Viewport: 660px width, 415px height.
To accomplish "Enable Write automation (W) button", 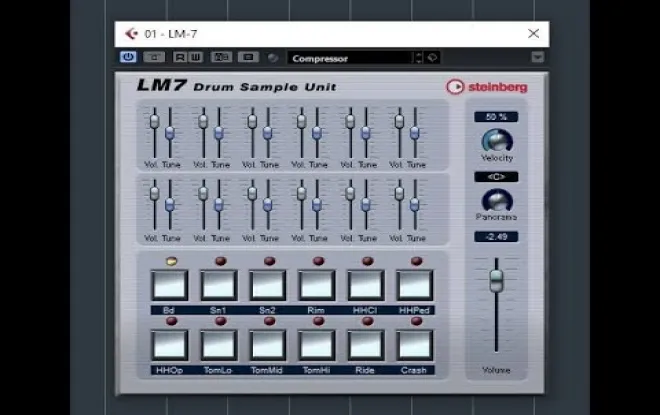I will coord(196,57).
